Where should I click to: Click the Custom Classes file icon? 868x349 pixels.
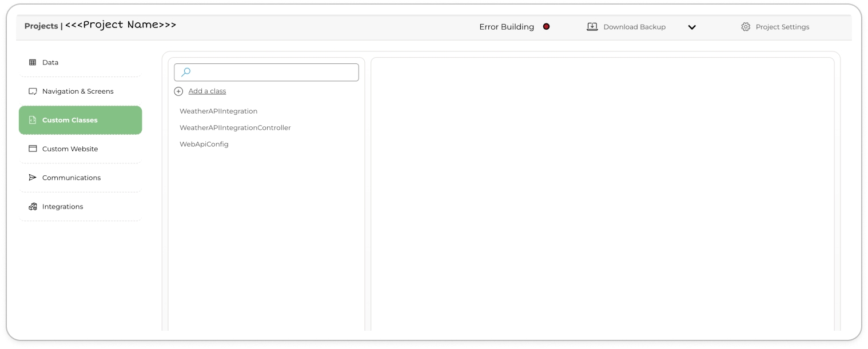pos(33,120)
